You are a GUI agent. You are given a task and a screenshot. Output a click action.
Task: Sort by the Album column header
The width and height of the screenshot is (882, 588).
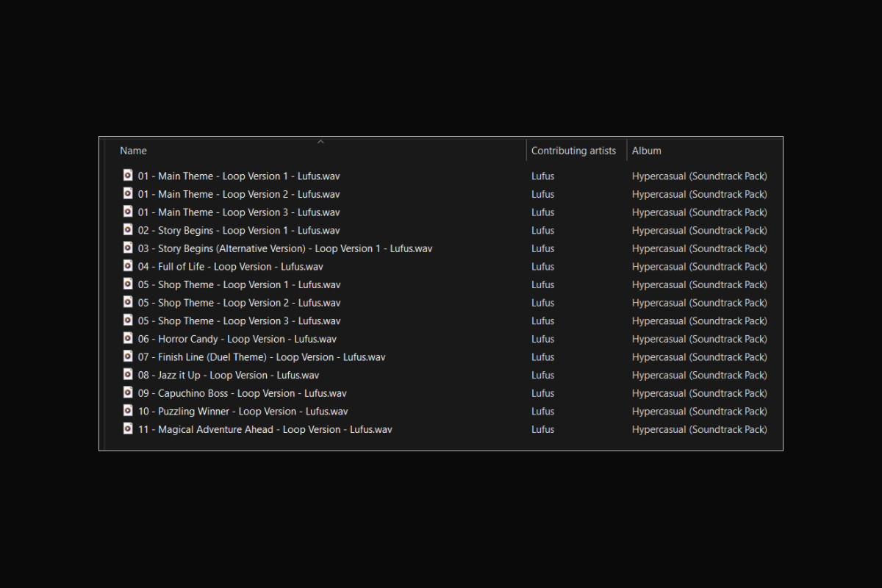pyautogui.click(x=647, y=151)
